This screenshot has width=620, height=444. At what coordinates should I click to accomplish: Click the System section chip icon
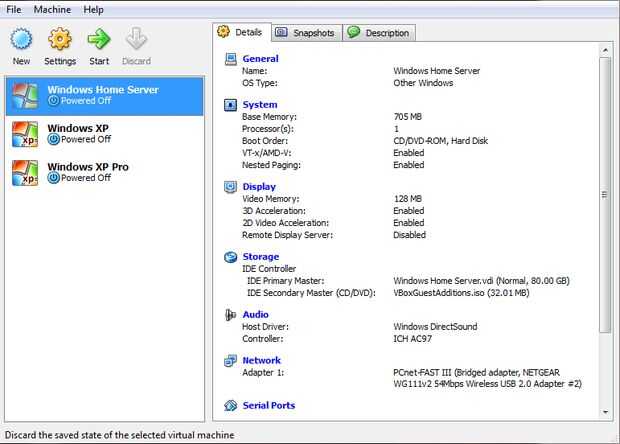pyautogui.click(x=231, y=105)
